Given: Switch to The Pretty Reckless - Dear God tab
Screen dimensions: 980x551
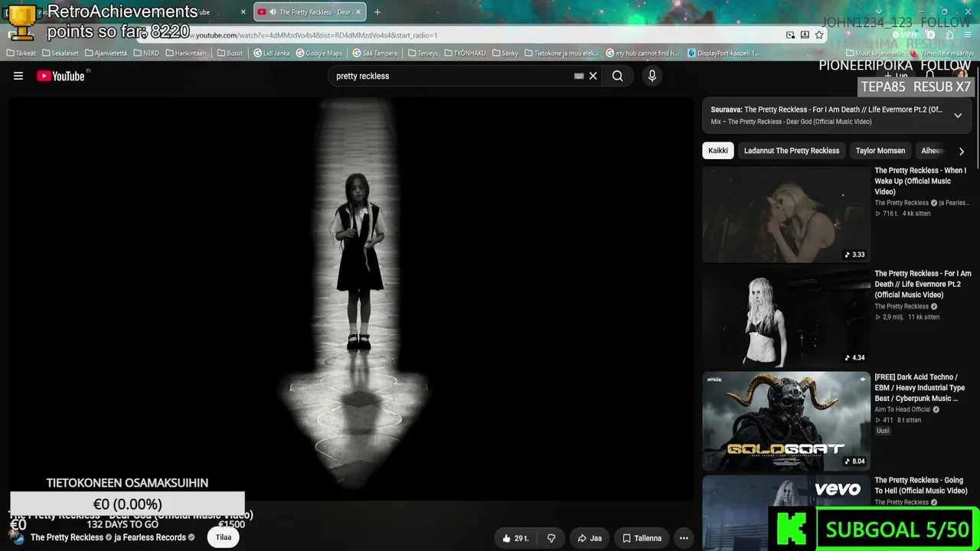Looking at the screenshot, I should pyautogui.click(x=310, y=12).
